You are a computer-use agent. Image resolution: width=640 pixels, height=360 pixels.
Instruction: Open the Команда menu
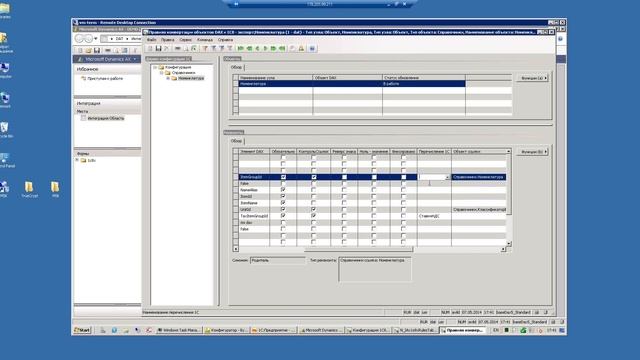pos(205,40)
